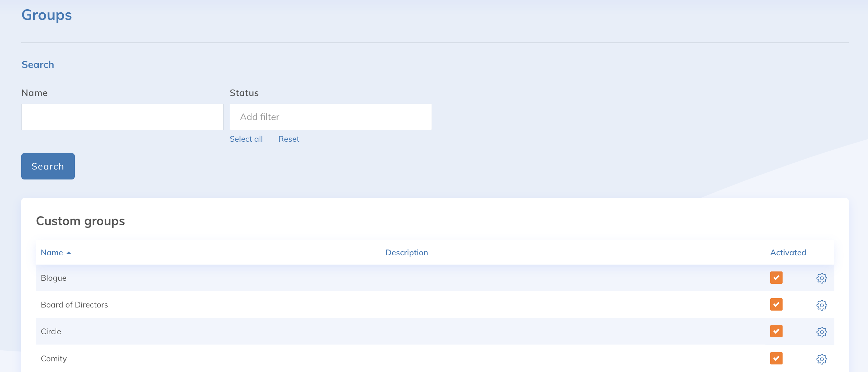The image size is (868, 372).
Task: Click the Reset filter link
Action: [289, 139]
